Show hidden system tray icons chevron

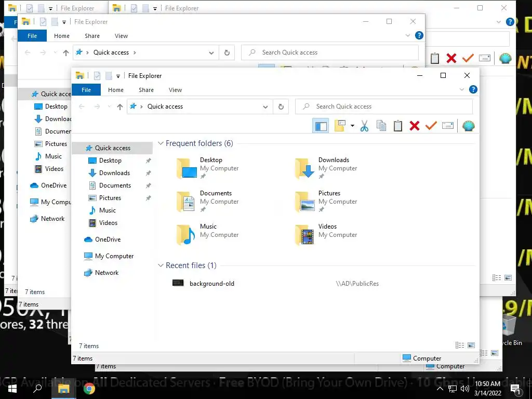pyautogui.click(x=440, y=389)
